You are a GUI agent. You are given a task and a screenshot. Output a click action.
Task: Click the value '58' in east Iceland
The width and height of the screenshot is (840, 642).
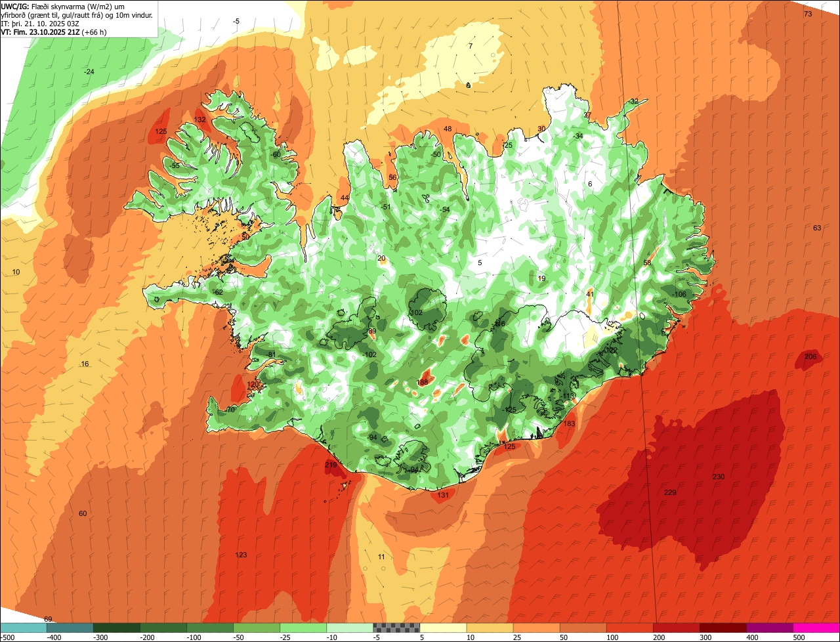click(x=647, y=263)
